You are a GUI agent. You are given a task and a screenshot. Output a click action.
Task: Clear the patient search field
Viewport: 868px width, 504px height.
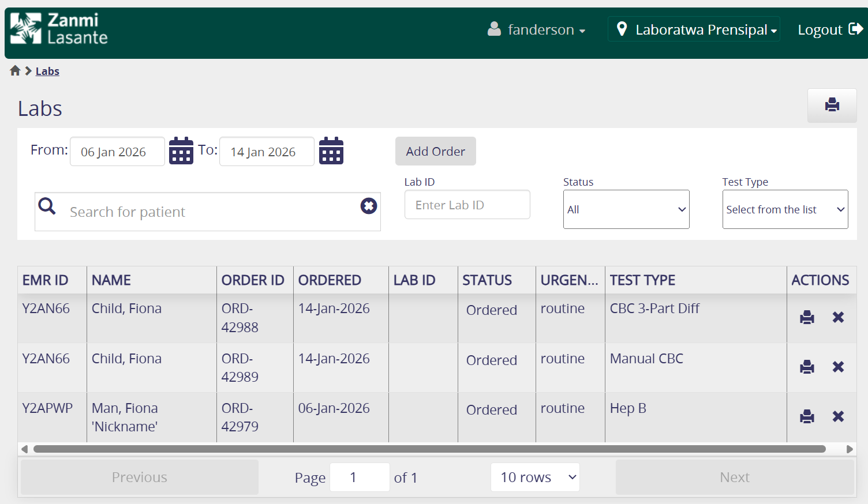368,206
